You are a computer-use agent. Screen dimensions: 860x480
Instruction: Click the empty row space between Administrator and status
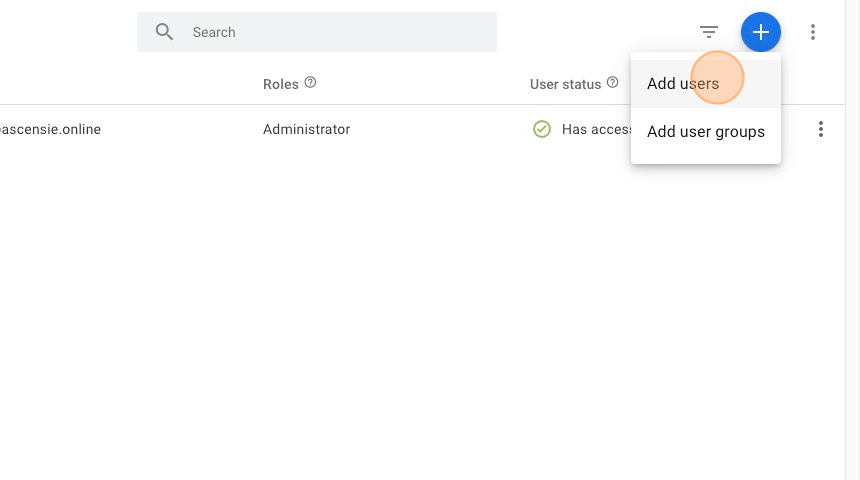coord(440,129)
